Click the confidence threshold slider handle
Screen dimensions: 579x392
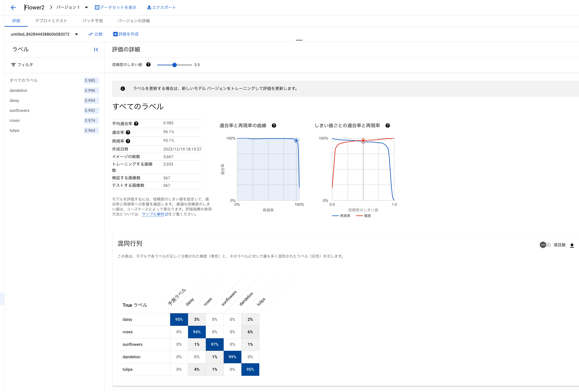click(174, 65)
